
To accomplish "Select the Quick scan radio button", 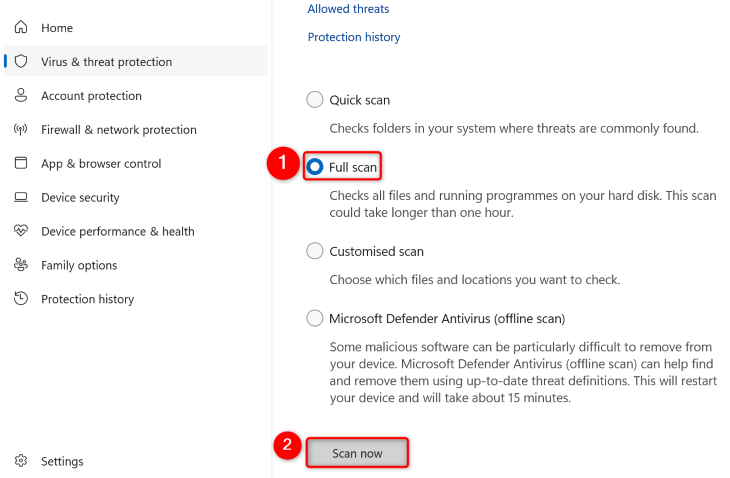I will pos(315,100).
